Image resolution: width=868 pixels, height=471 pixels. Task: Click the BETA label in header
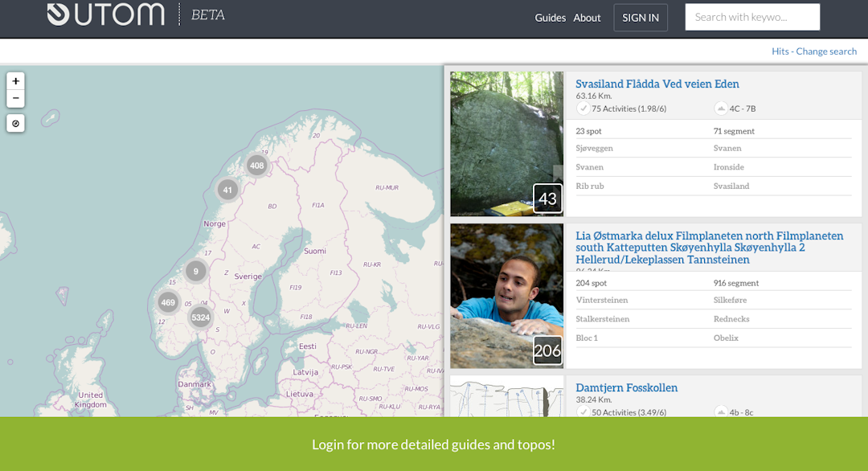[207, 15]
